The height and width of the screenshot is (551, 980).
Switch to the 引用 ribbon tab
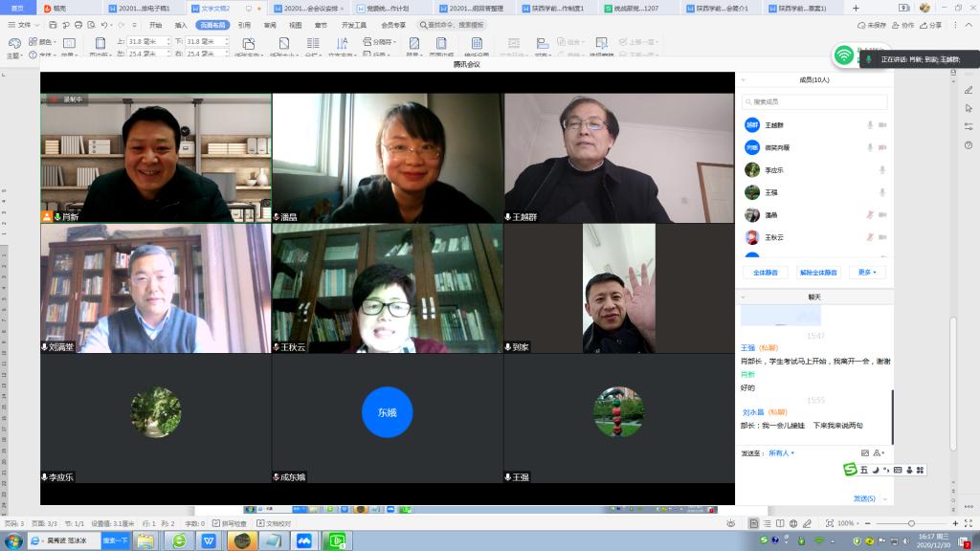click(244, 25)
